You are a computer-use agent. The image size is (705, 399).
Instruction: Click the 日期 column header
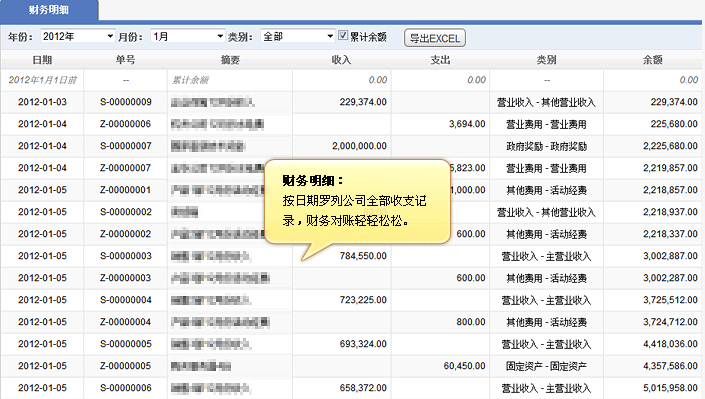tap(42, 60)
